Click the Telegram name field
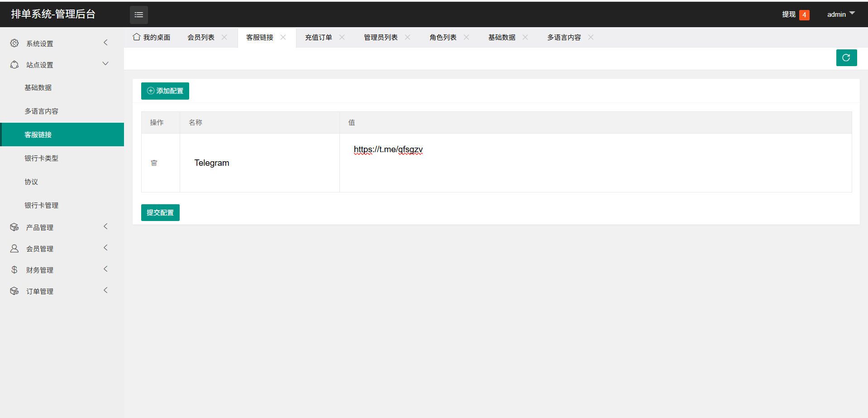 tap(260, 163)
